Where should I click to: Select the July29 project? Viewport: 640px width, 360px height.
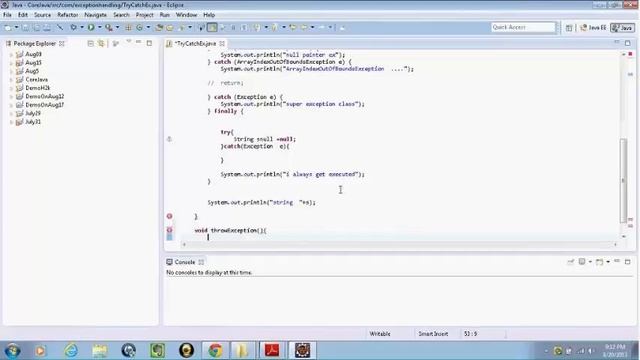pyautogui.click(x=33, y=113)
